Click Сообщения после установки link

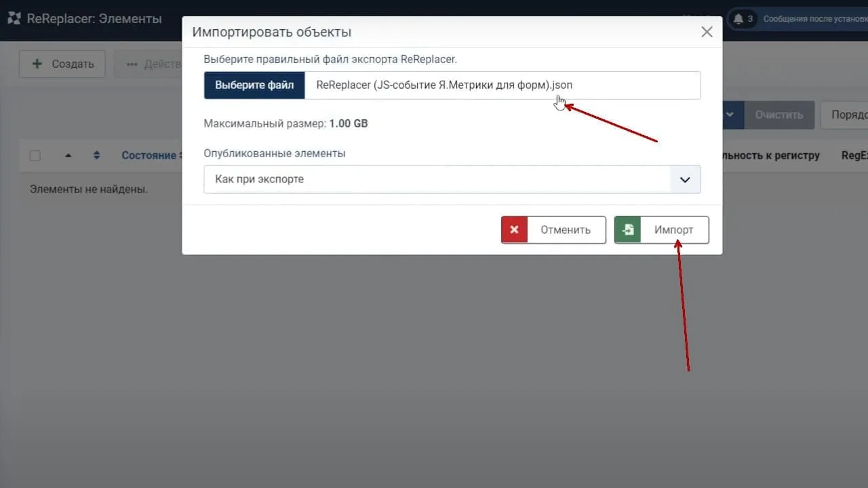pos(815,19)
